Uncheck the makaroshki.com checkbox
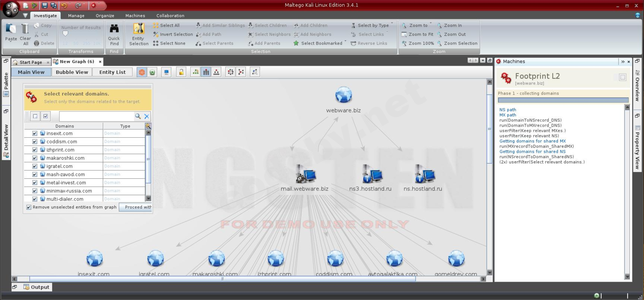Screen dimensions: 644x300 [x=35, y=158]
